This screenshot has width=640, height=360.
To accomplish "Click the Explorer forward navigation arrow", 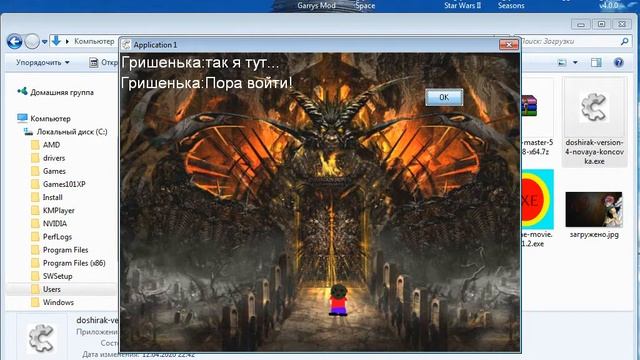I will click(32, 41).
